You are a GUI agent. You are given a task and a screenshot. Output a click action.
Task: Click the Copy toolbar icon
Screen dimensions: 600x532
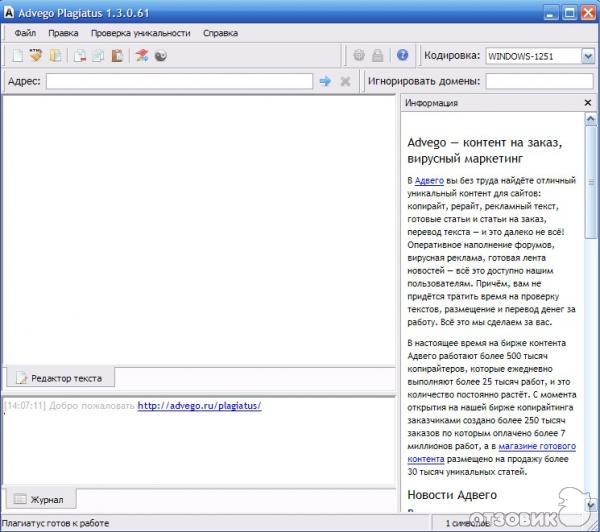pos(98,56)
